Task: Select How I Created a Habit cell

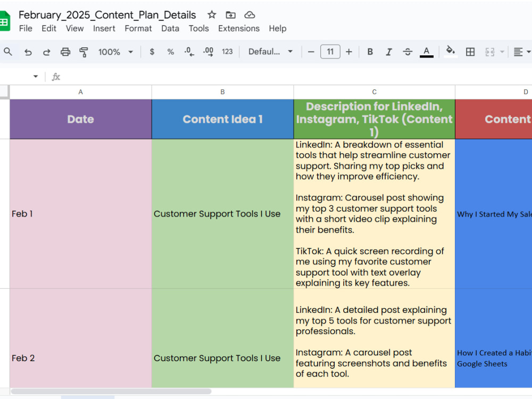Action: pos(494,338)
